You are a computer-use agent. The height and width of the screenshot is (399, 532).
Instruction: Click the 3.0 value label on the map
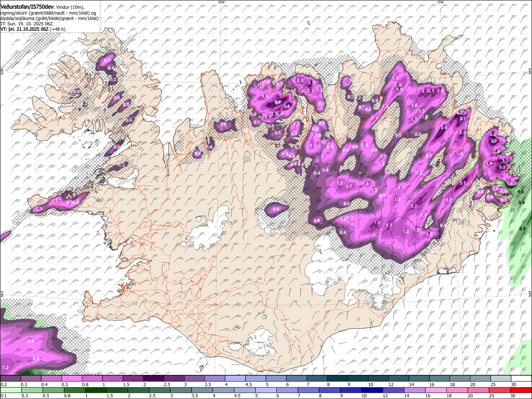tap(444, 128)
